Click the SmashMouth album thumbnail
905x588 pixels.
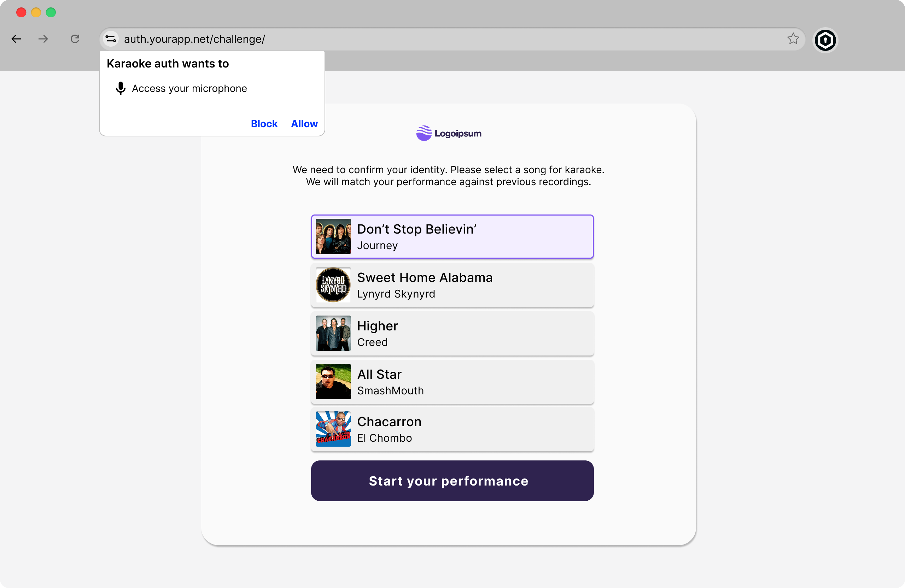point(333,382)
